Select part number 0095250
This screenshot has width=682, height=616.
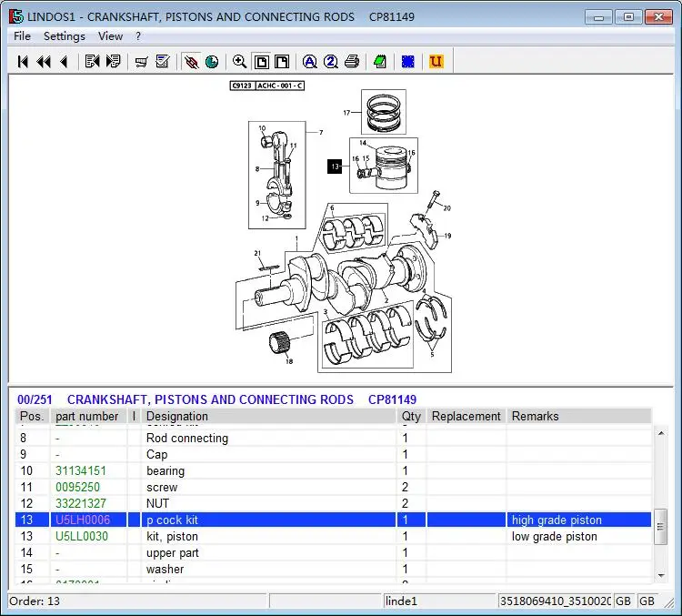[78, 487]
